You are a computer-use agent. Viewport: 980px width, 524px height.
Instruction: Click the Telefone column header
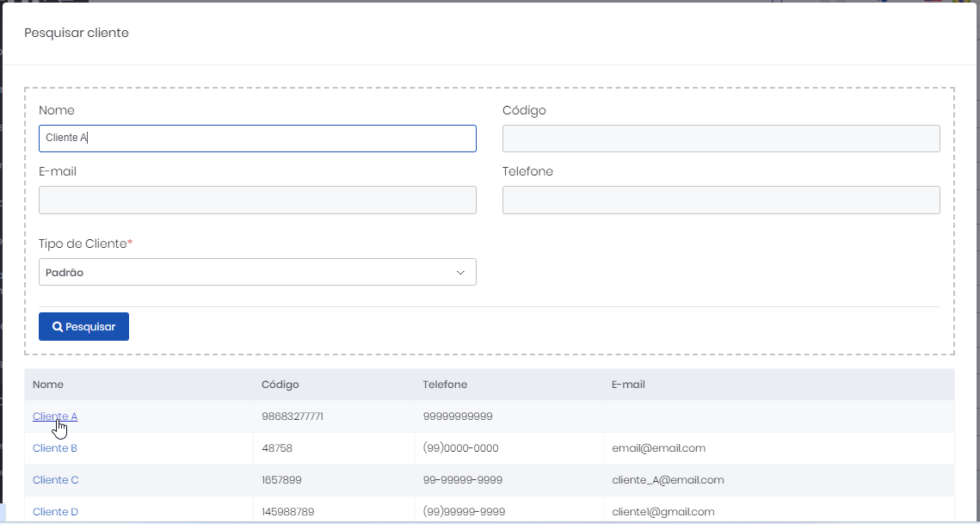(x=445, y=385)
